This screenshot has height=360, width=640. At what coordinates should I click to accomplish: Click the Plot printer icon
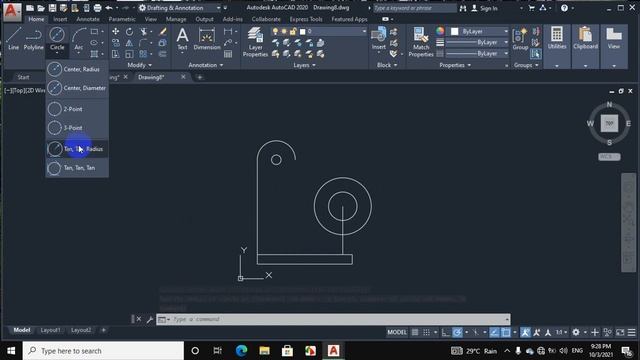[97, 8]
